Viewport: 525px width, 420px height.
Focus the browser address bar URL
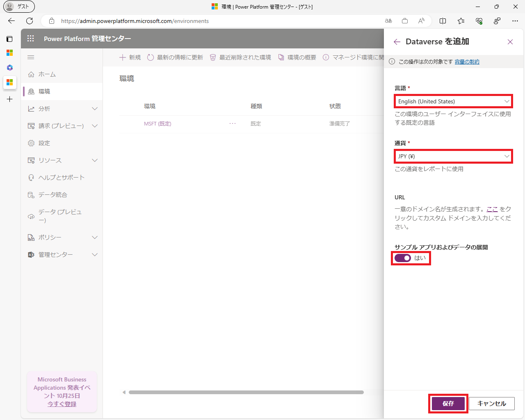coord(135,21)
